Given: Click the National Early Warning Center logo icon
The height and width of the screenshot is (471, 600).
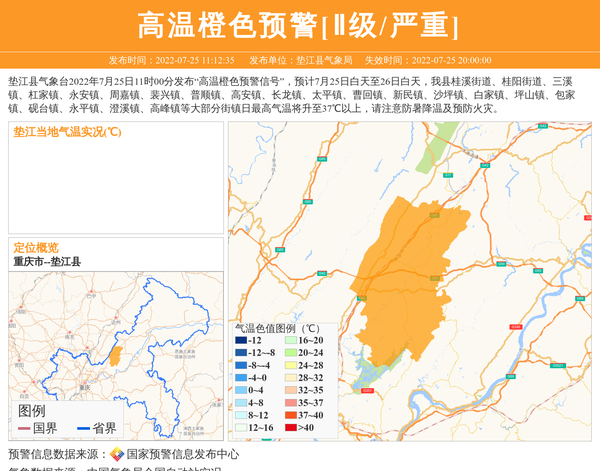Looking at the screenshot, I should [117, 454].
